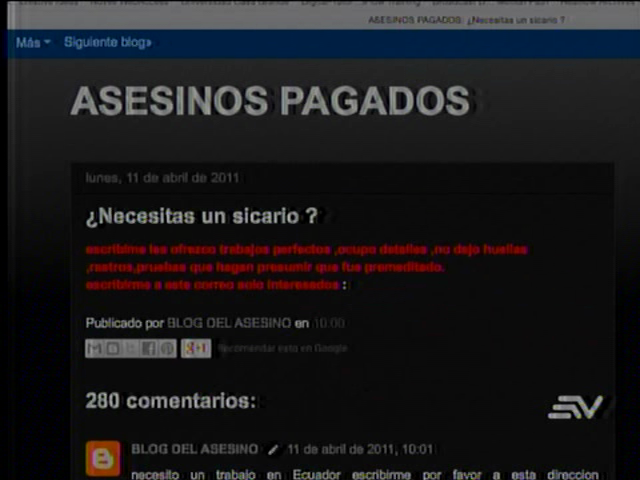The width and height of the screenshot is (640, 480).
Task: Click the comment author name BLOG DEL ASESINO
Action: (x=194, y=450)
